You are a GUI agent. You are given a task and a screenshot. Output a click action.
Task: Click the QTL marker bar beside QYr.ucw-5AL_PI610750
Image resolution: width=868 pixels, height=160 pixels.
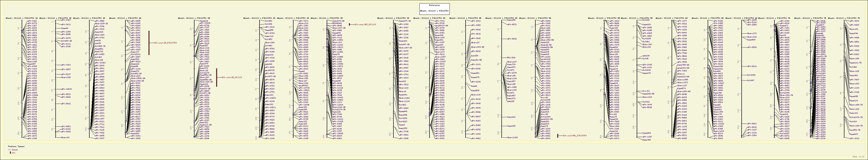click(558, 136)
